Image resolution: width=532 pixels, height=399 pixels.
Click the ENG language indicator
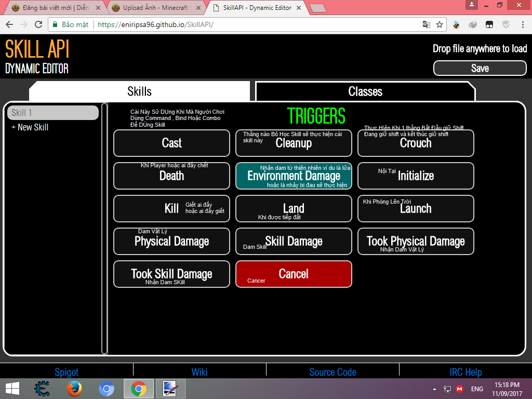[477, 389]
